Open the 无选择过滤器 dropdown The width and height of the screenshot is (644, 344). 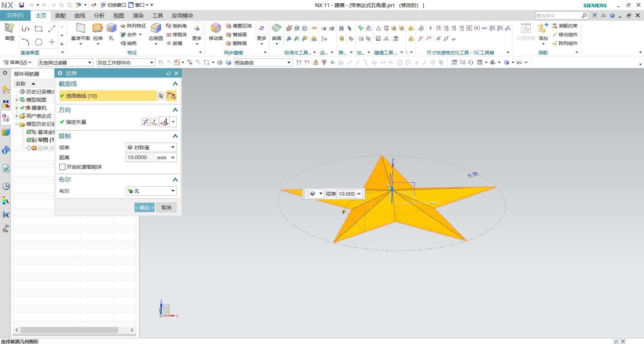pos(65,62)
